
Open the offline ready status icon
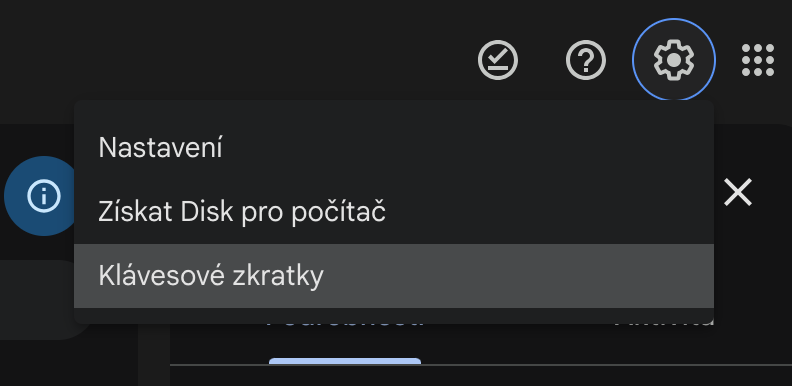click(498, 60)
